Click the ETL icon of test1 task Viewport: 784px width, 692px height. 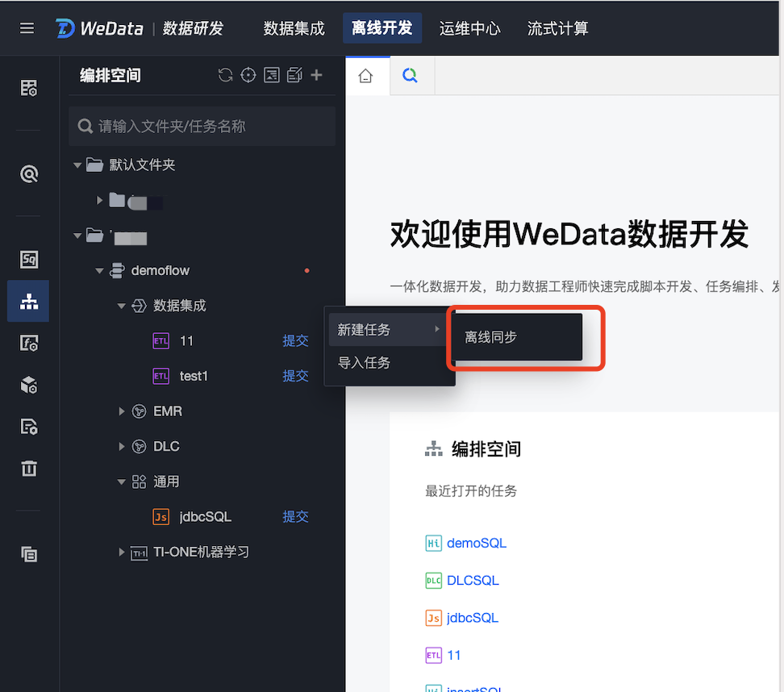pos(161,376)
